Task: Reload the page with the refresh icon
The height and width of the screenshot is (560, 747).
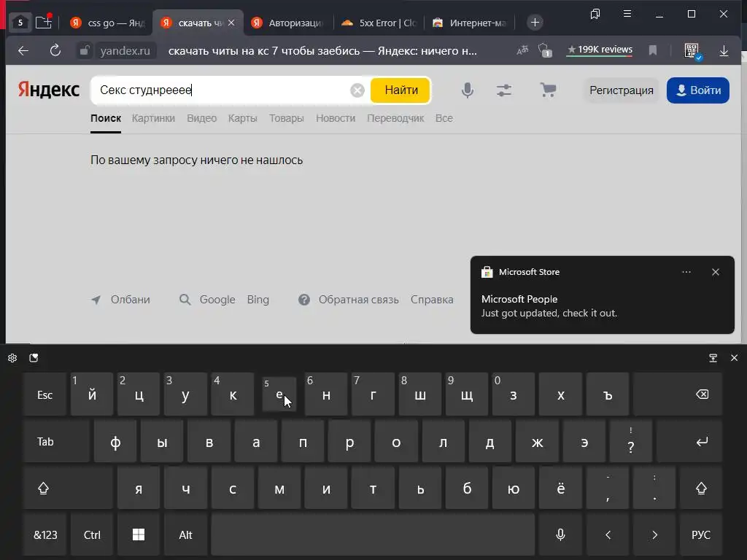Action: tap(55, 50)
